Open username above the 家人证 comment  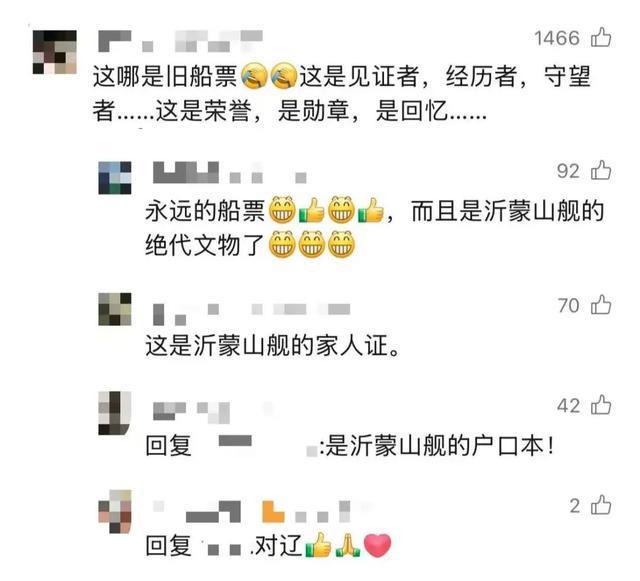click(251, 314)
